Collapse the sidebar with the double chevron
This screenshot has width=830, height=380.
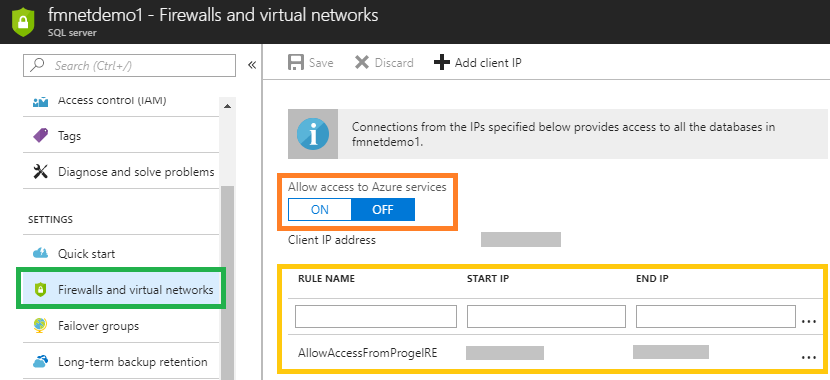252,65
